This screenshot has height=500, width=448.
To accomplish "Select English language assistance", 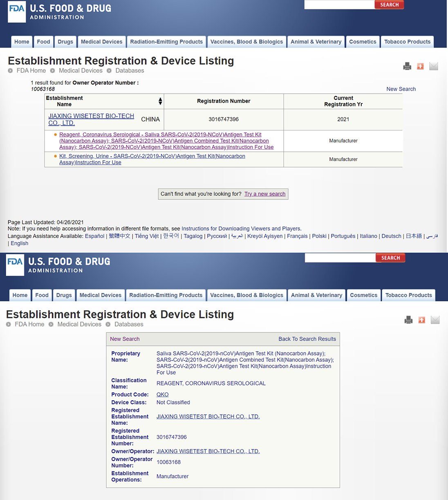I will pyautogui.click(x=20, y=243).
